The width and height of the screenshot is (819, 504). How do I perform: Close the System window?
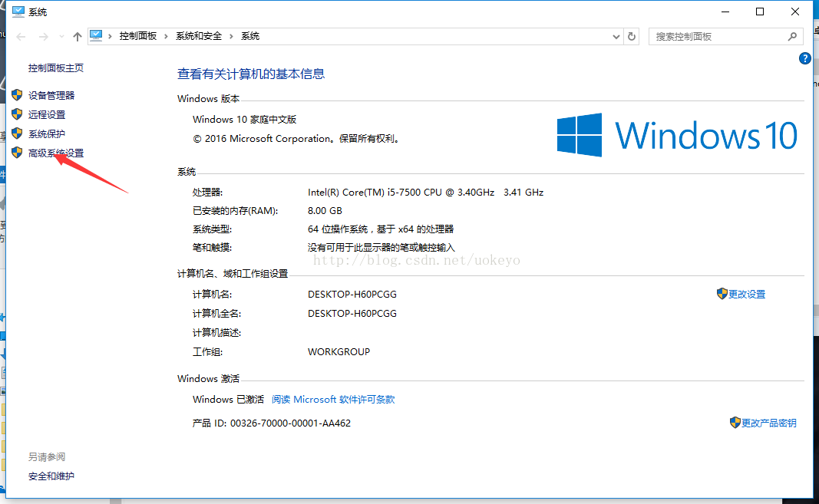(795, 12)
